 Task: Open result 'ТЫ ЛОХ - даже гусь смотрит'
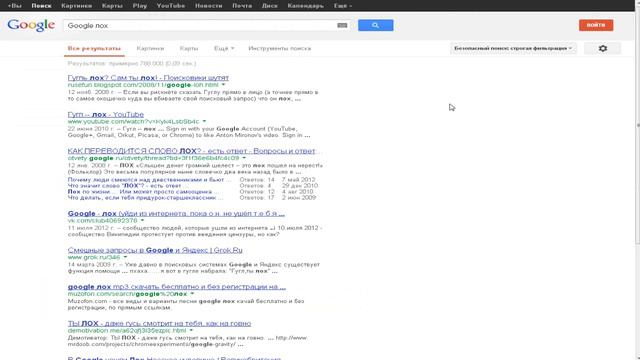159,323
